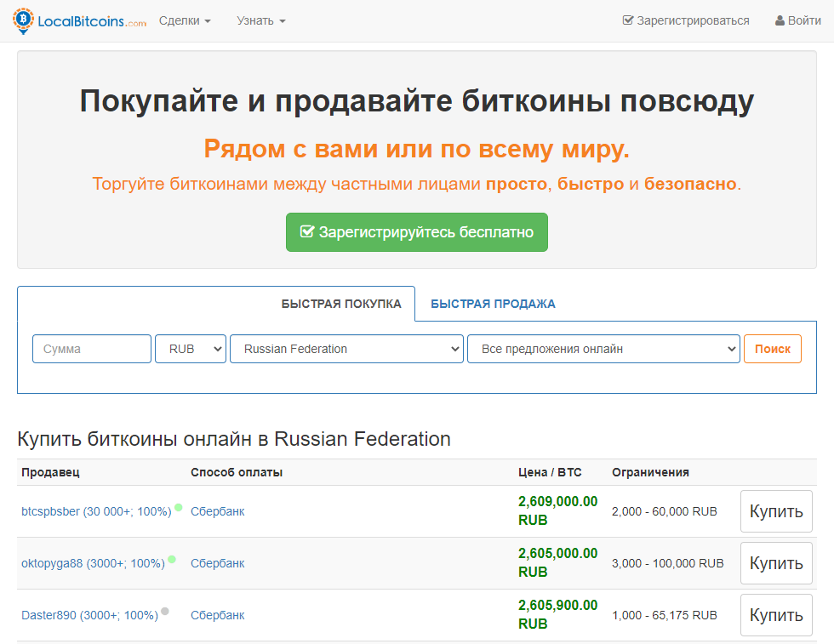Click gray status dot next to Daster890
This screenshot has height=644, width=834.
165,612
